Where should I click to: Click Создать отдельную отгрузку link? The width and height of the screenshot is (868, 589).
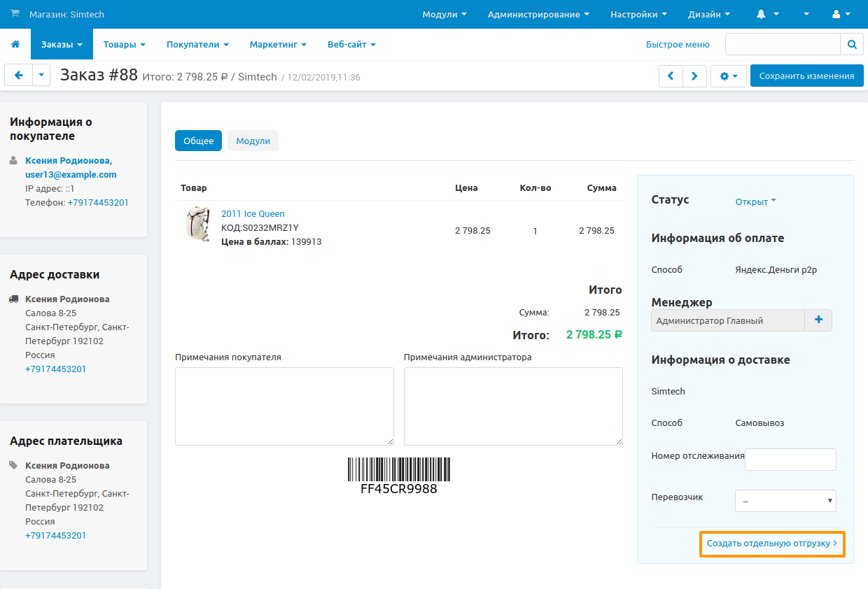tap(771, 544)
